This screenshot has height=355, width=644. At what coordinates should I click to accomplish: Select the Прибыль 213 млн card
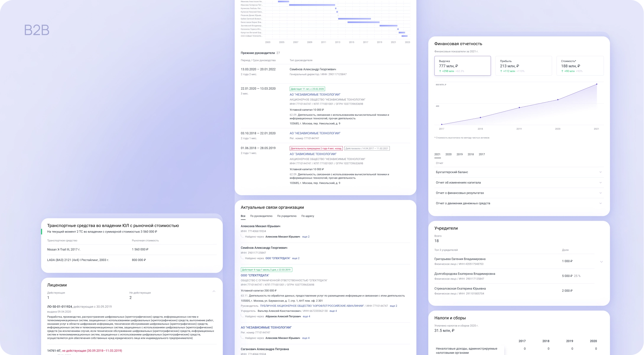523,66
